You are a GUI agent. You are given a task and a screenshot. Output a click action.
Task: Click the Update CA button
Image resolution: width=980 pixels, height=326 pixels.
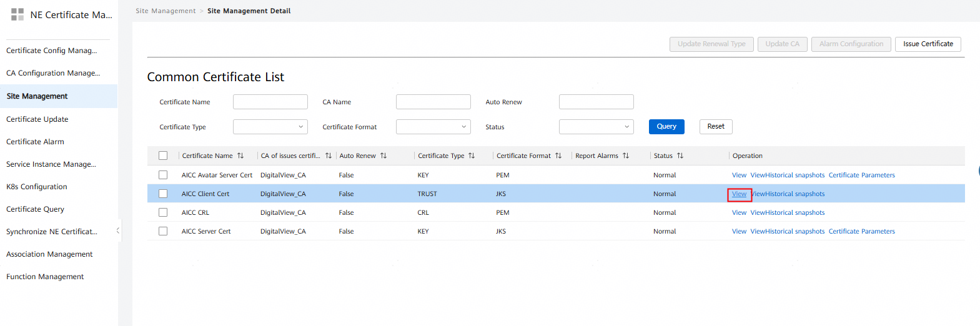point(782,44)
